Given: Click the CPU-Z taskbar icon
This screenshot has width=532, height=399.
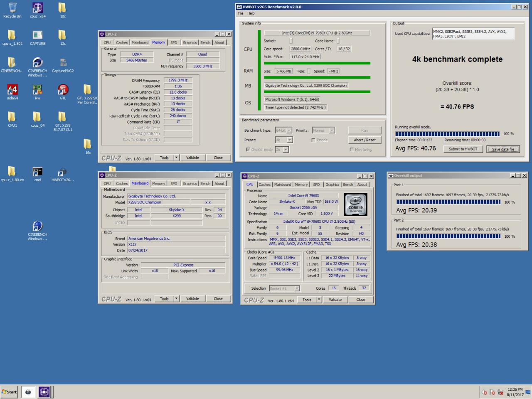Looking at the screenshot, I should pyautogui.click(x=44, y=392).
